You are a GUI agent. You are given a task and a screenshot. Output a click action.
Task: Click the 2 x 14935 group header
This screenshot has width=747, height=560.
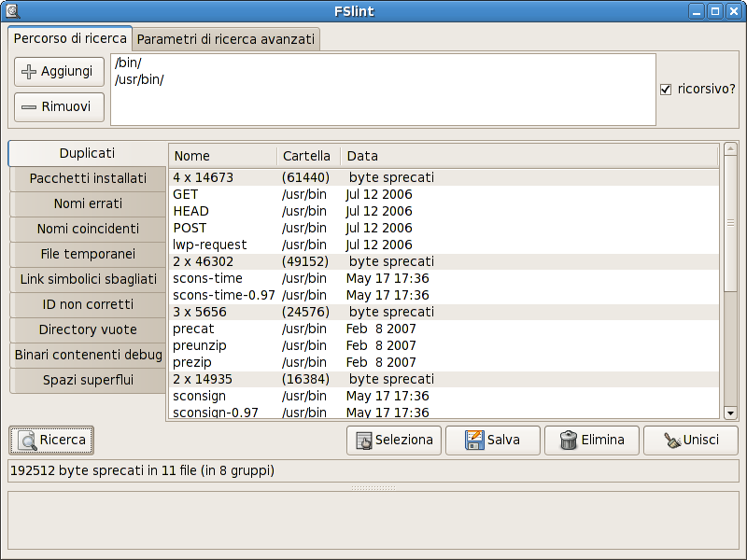pos(444,379)
